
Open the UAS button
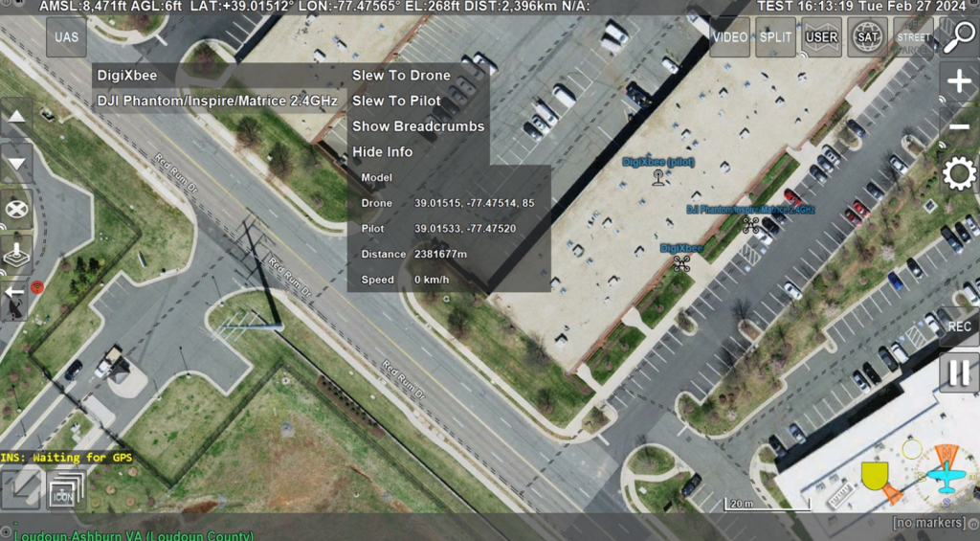(66, 37)
